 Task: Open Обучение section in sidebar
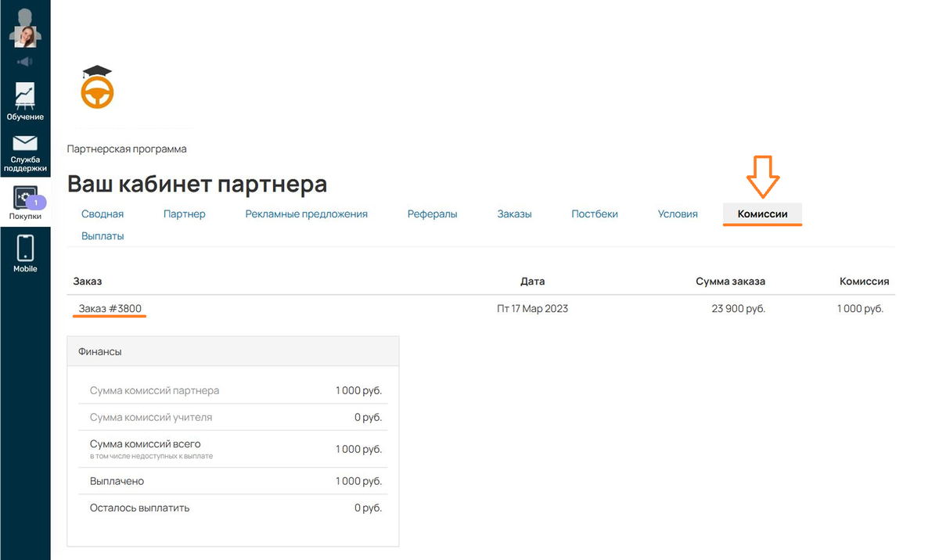25,101
